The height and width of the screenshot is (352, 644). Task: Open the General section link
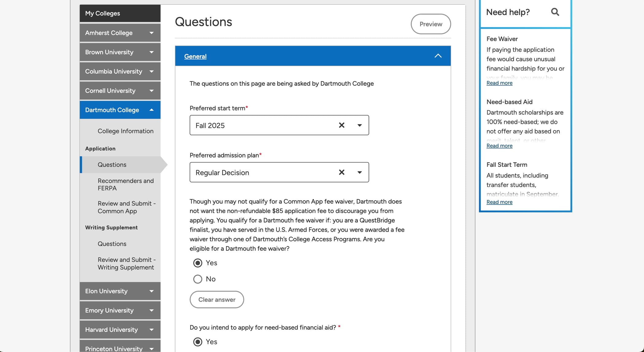point(195,56)
